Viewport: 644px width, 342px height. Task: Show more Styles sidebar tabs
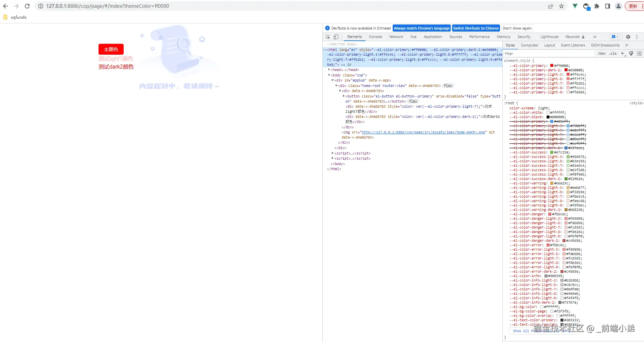[x=627, y=46]
